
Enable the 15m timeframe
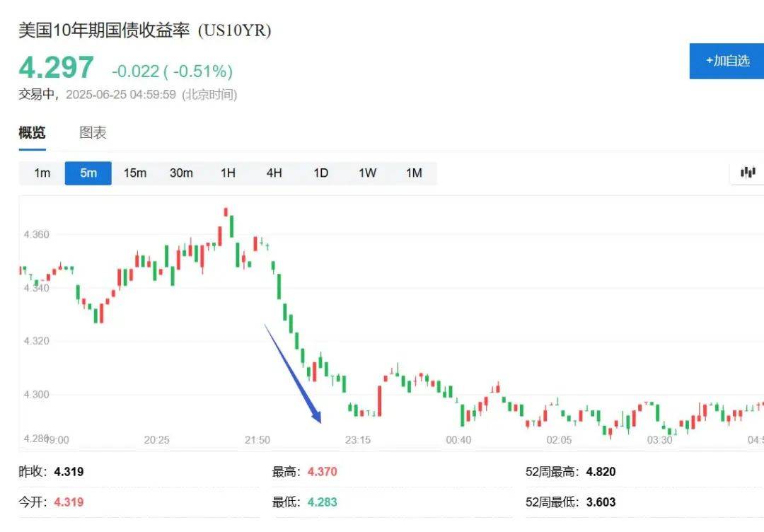pos(134,173)
